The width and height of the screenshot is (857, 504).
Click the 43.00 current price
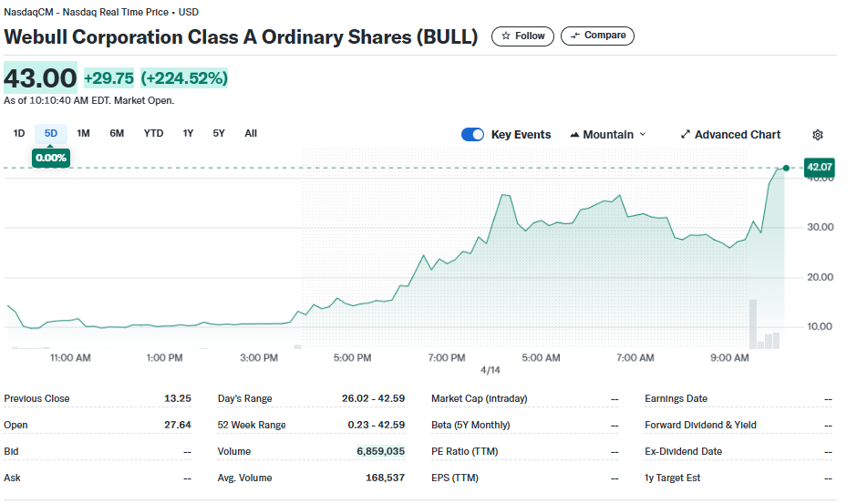point(40,77)
